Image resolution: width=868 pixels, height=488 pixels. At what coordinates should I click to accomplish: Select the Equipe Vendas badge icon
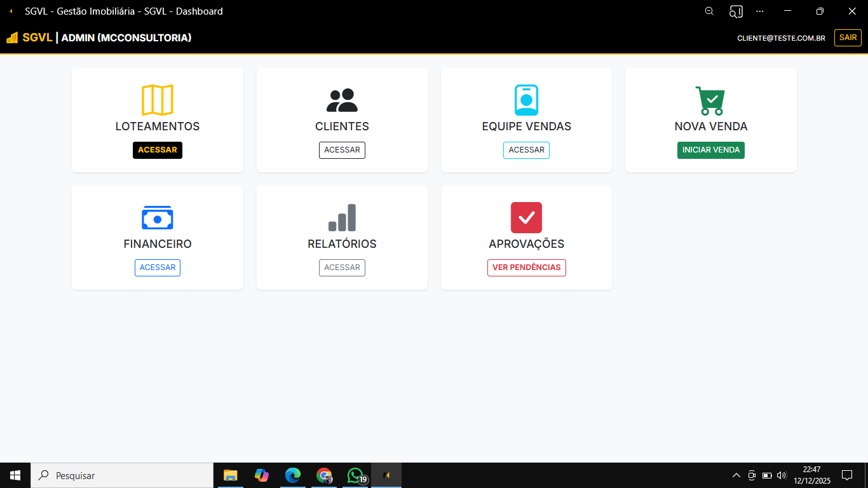tap(526, 99)
